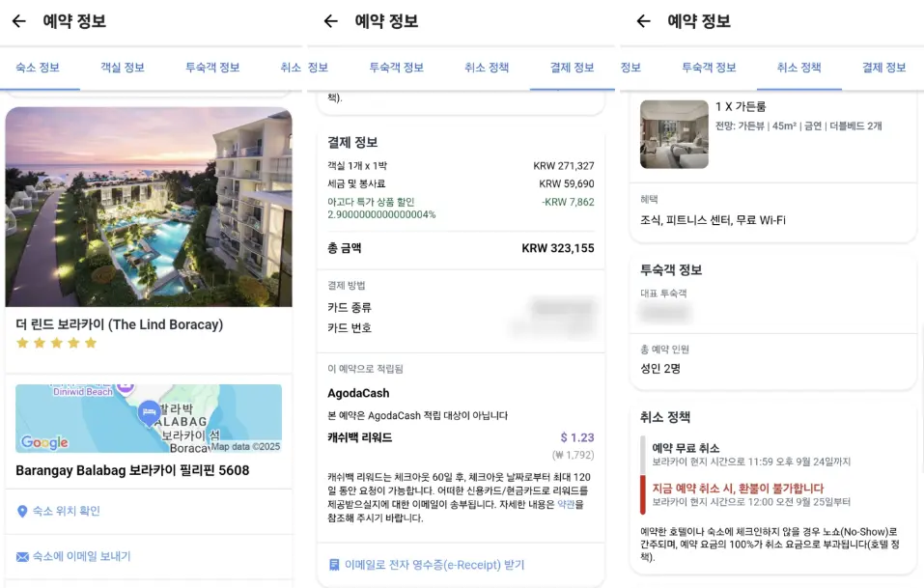The width and height of the screenshot is (924, 588).
Task: Select 결제 정보 tab in middle screen
Action: tap(573, 68)
